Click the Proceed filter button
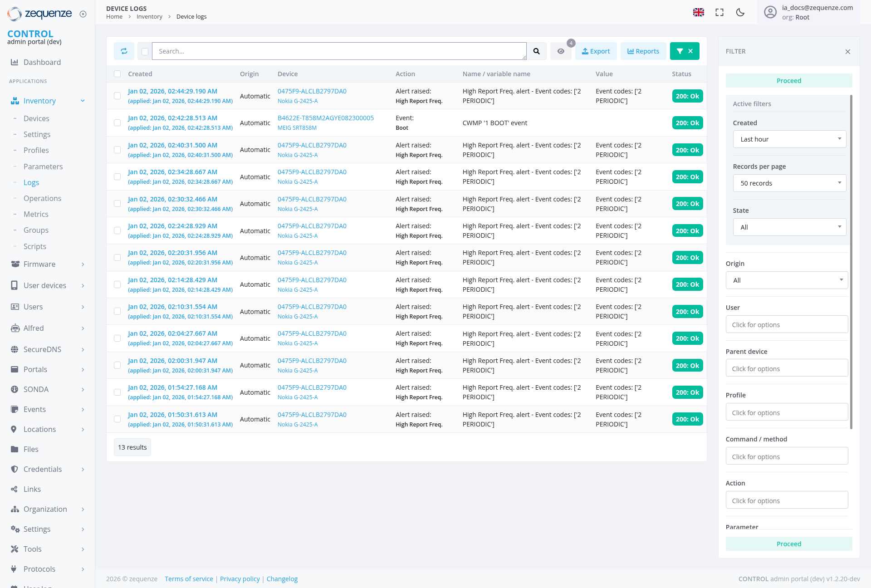The height and width of the screenshot is (588, 871). tap(788, 80)
